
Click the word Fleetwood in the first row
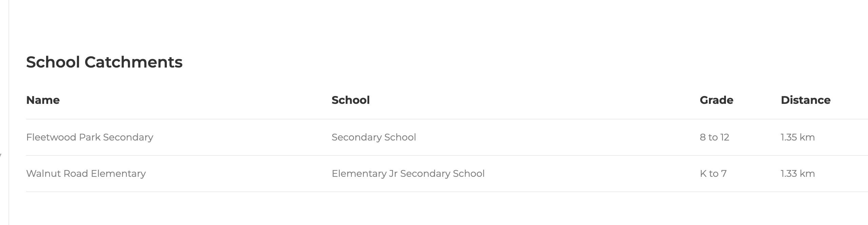51,137
